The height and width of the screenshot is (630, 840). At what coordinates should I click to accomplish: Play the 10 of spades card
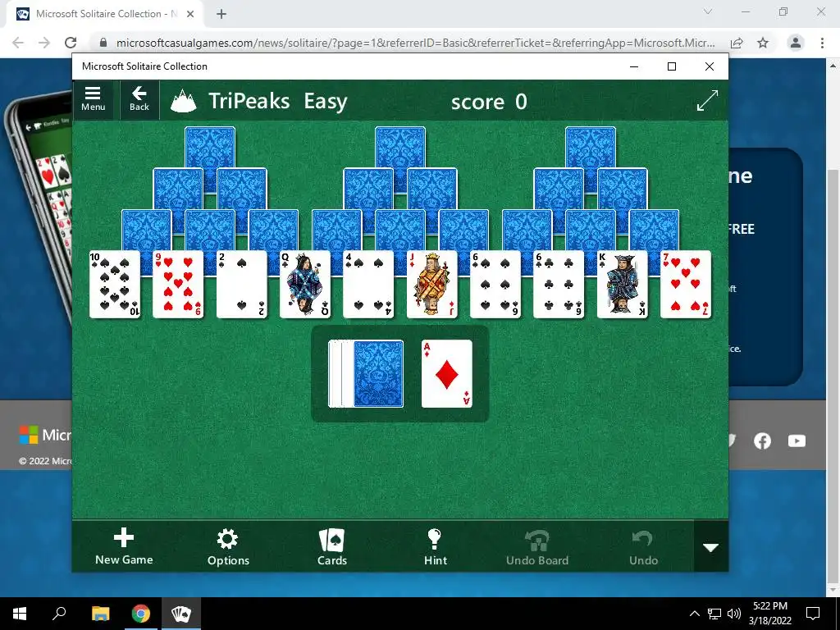point(115,285)
